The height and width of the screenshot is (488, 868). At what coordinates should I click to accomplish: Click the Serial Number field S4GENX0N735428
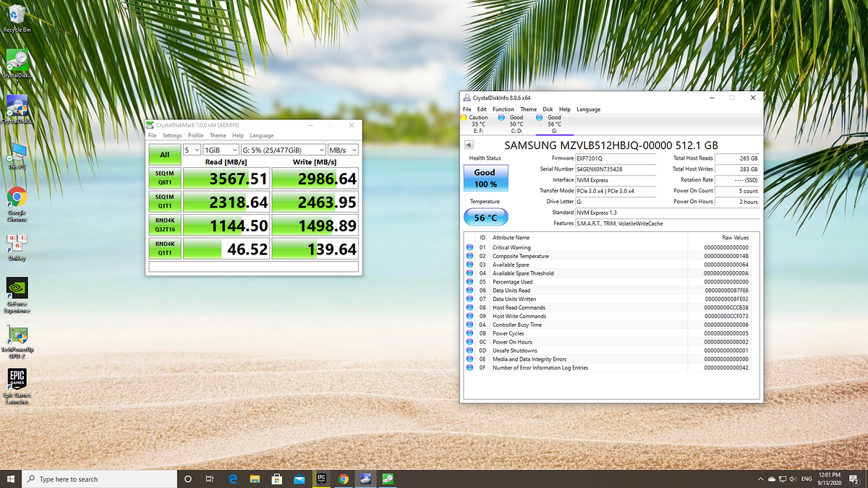pos(616,168)
